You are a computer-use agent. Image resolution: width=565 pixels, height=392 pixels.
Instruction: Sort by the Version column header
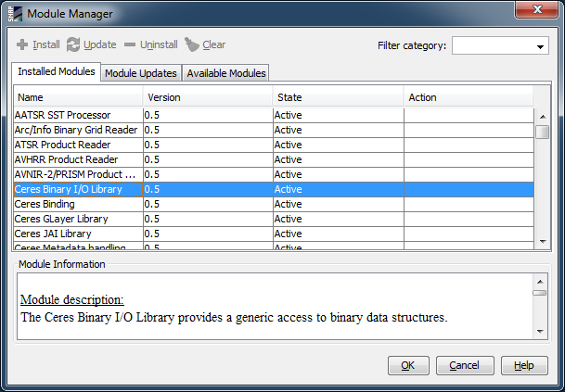point(208,97)
